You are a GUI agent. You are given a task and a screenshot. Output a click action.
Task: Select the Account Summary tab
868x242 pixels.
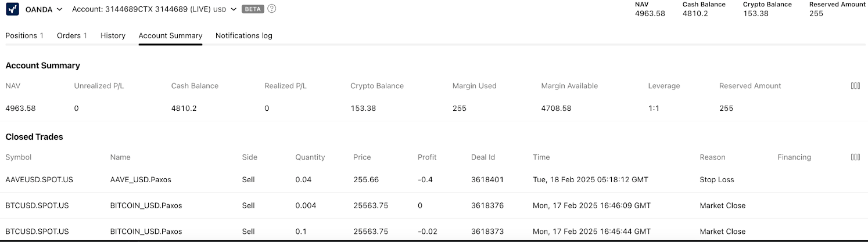point(170,35)
